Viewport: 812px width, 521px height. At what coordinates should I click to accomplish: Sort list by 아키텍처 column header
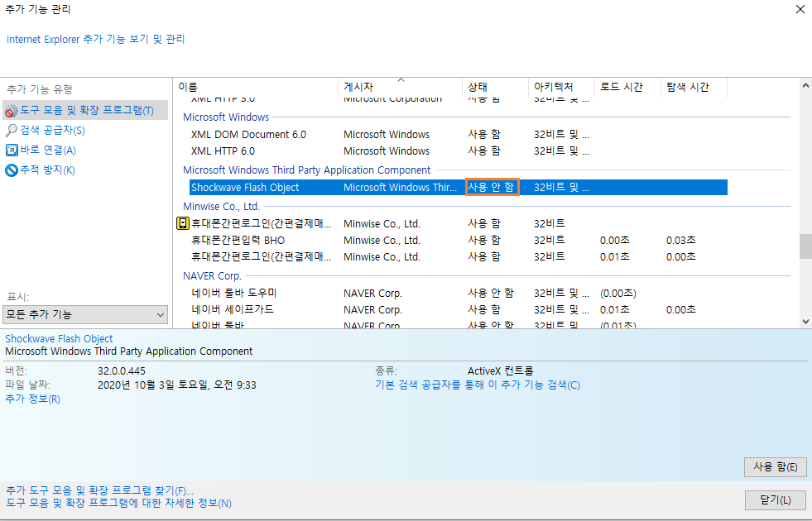(561, 87)
